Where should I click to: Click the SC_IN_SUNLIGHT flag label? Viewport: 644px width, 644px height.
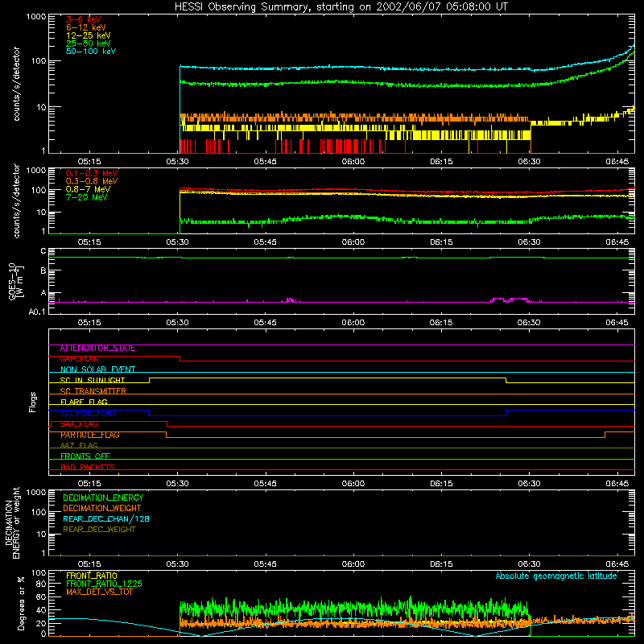point(93,380)
